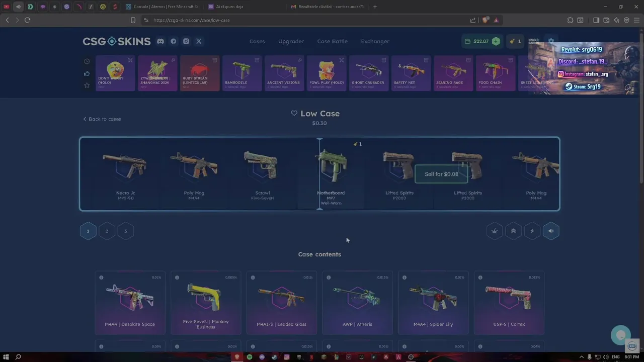Open info icon on M4A4 Spider Lily card
The image size is (644, 362).
click(x=405, y=278)
